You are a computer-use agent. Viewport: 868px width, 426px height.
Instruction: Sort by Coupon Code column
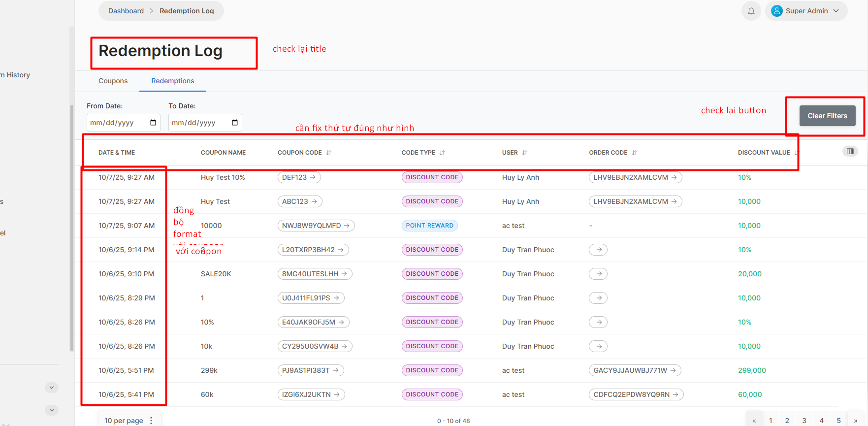328,153
